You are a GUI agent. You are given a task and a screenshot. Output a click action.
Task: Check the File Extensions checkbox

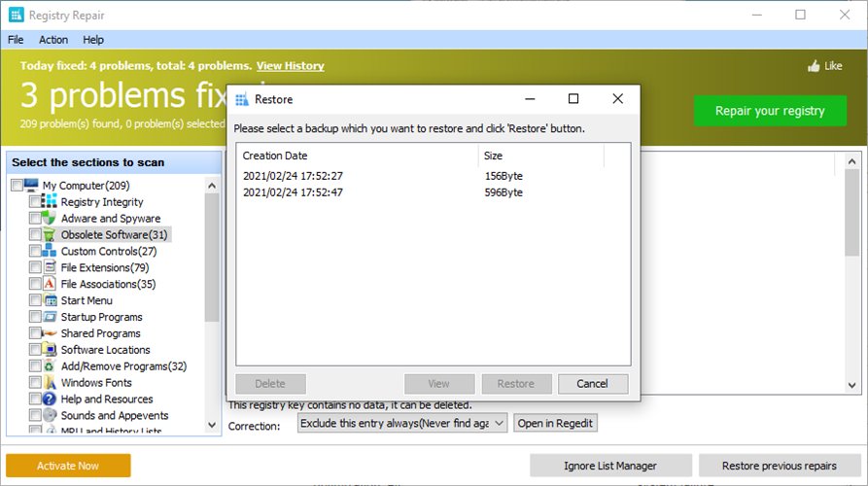(35, 267)
